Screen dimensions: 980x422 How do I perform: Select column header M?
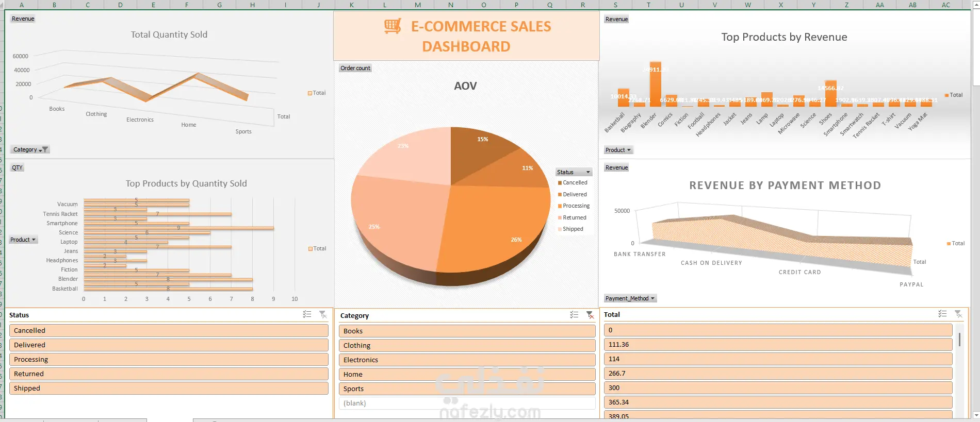[418, 5]
